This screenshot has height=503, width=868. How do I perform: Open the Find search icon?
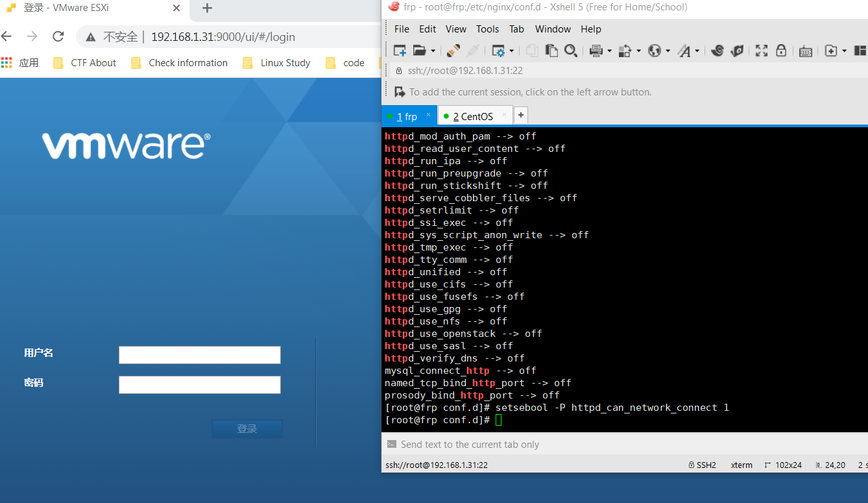point(572,51)
